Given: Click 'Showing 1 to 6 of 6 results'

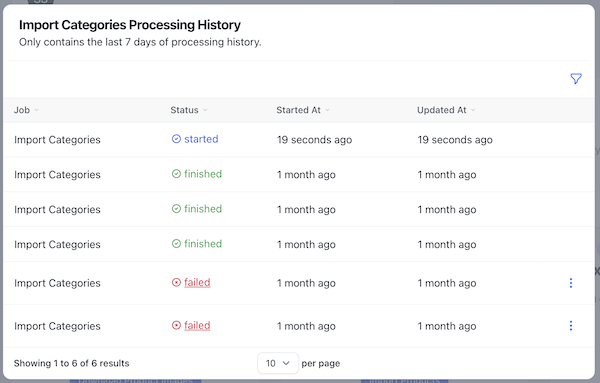Looking at the screenshot, I should [x=72, y=363].
